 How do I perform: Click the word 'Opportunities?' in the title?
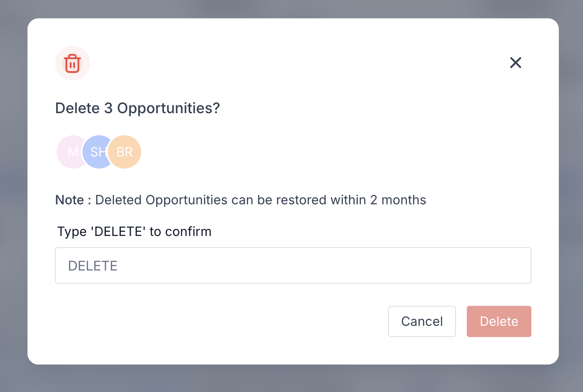(x=168, y=108)
